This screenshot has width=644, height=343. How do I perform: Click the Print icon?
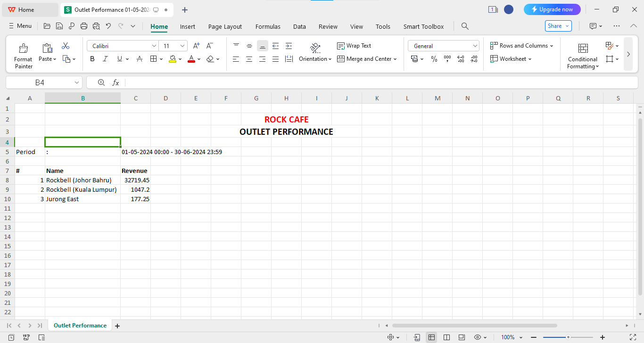[x=84, y=26]
